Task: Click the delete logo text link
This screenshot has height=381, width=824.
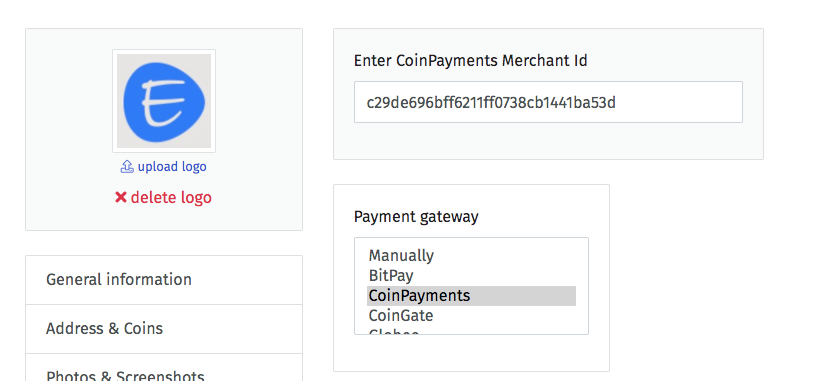Action: pos(171,198)
